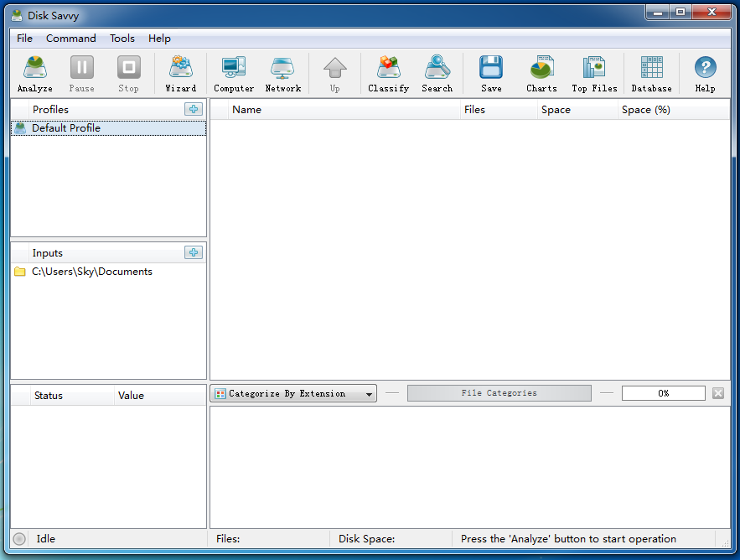Close the Disk Savvy window
Image resolution: width=740 pixels, height=560 pixels.
point(712,13)
